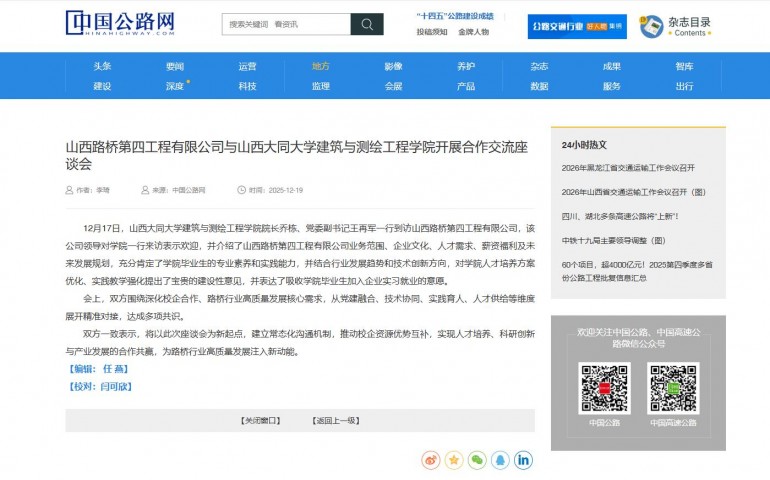This screenshot has width=770, height=480.
Task: Open 2026年黑龙江省交通运输工作会议 hot article
Action: pos(628,167)
